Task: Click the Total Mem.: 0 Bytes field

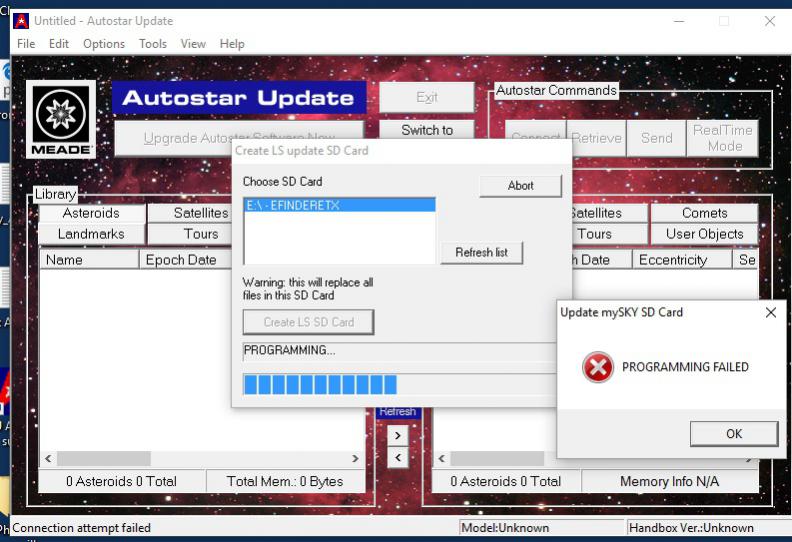Action: pos(285,481)
